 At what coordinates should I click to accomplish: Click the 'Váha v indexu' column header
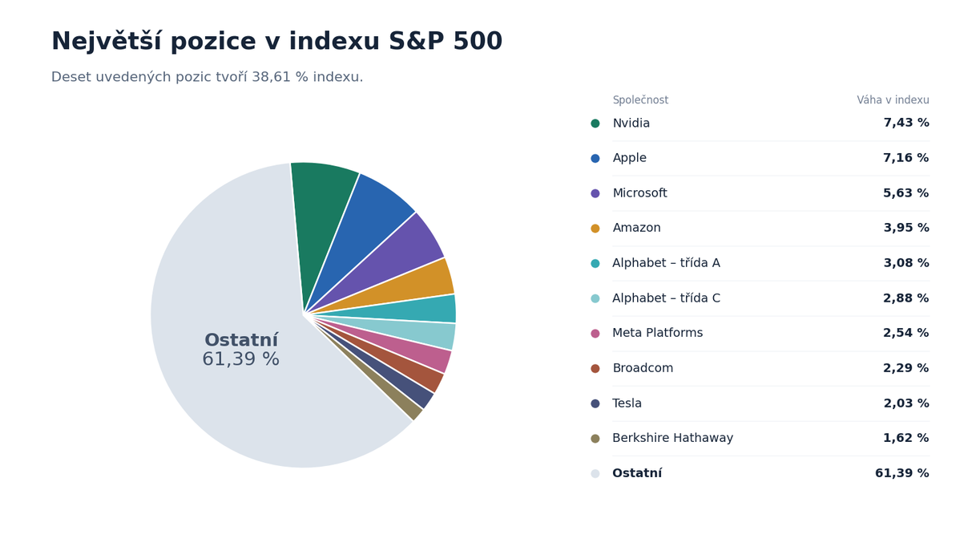point(893,100)
